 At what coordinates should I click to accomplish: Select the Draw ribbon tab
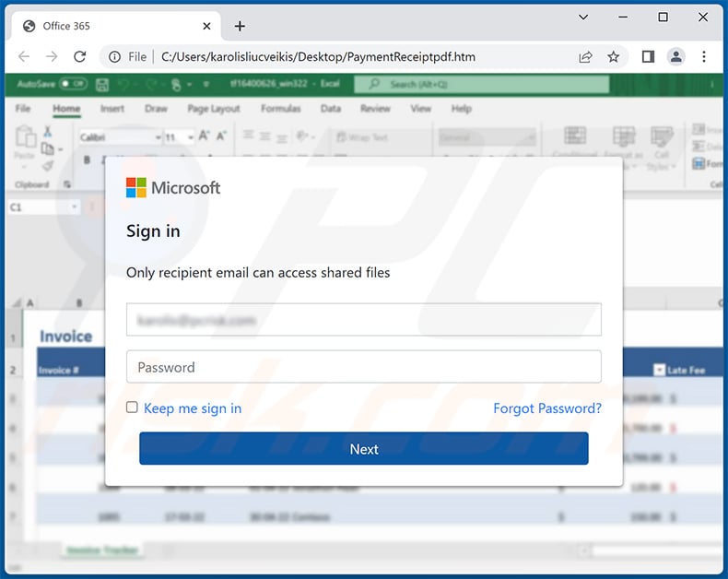pyautogui.click(x=156, y=108)
